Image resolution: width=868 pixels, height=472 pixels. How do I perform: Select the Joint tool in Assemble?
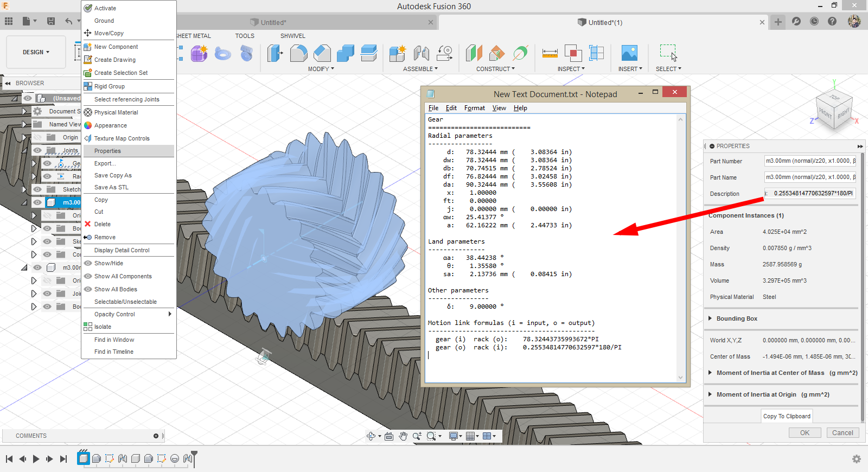pyautogui.click(x=421, y=53)
